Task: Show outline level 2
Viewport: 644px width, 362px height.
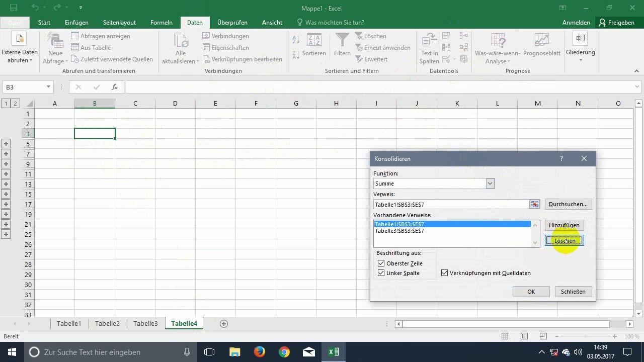Action: [x=16, y=104]
